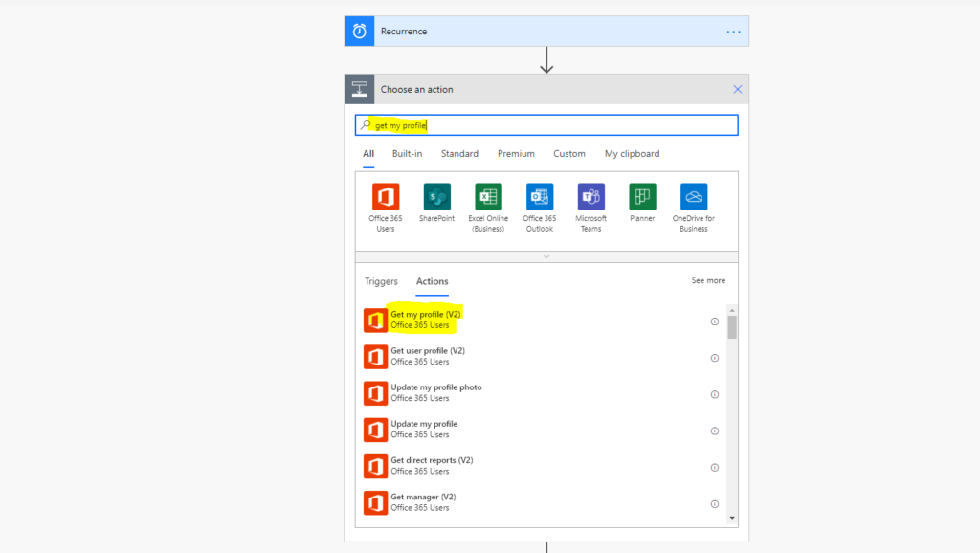Select the All connectors tab
Viewport: 980px width, 553px height.
point(368,154)
